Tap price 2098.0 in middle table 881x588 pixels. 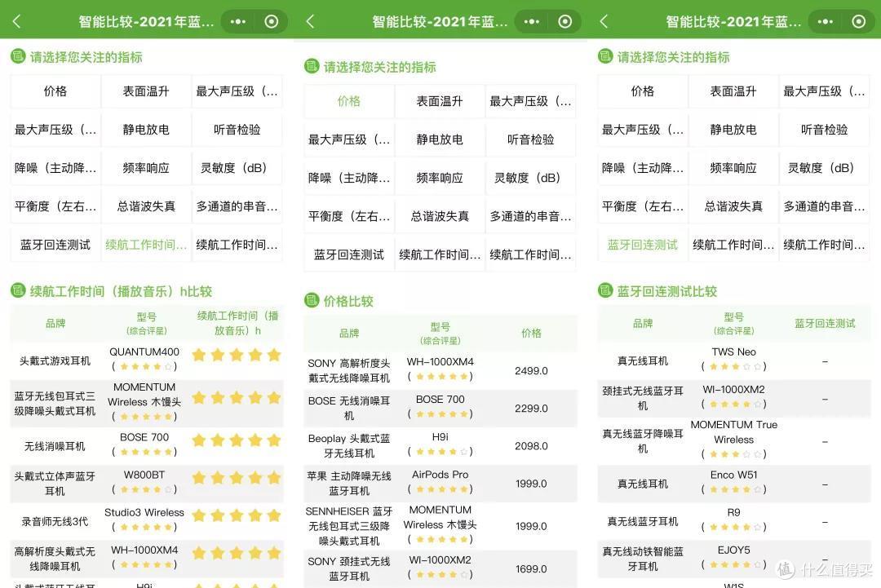pyautogui.click(x=531, y=446)
